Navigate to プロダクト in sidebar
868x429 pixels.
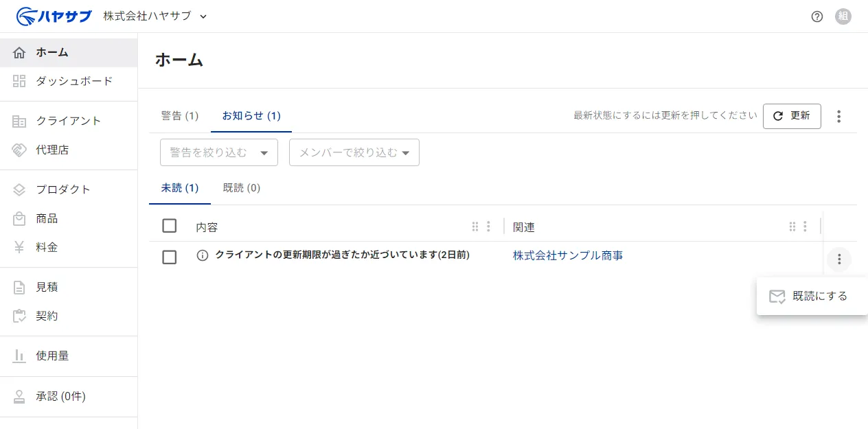coord(69,189)
